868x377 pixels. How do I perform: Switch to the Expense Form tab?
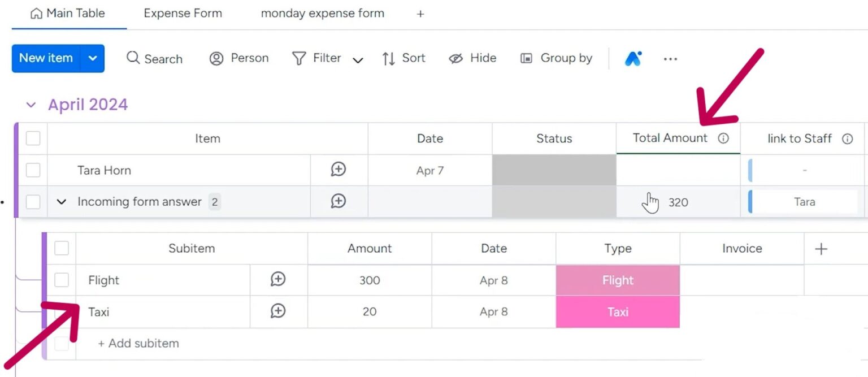(x=183, y=13)
